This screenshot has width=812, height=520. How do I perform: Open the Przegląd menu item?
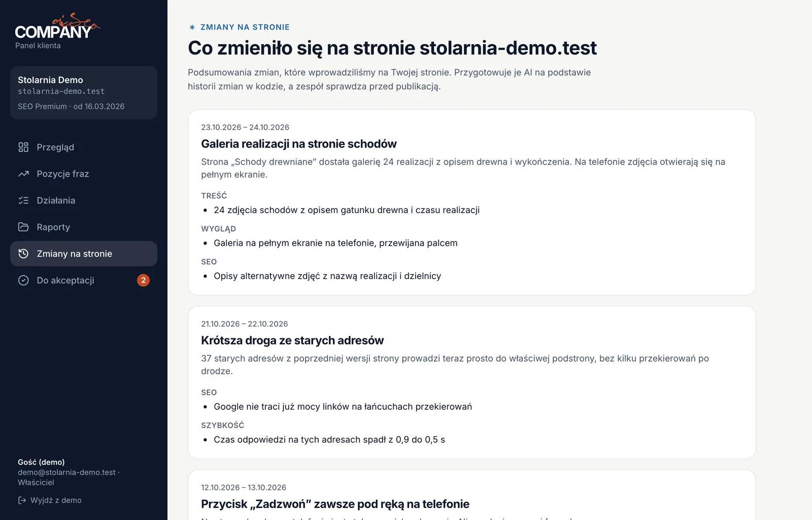click(x=84, y=147)
